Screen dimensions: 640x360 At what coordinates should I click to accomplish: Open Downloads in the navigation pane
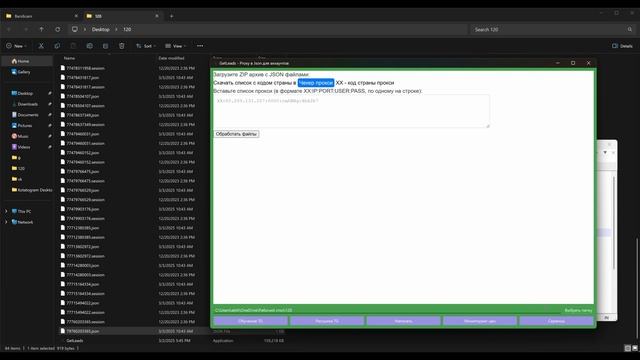point(24,104)
